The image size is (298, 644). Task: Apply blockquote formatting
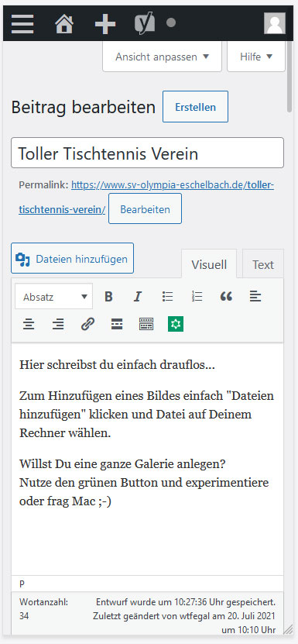click(226, 297)
